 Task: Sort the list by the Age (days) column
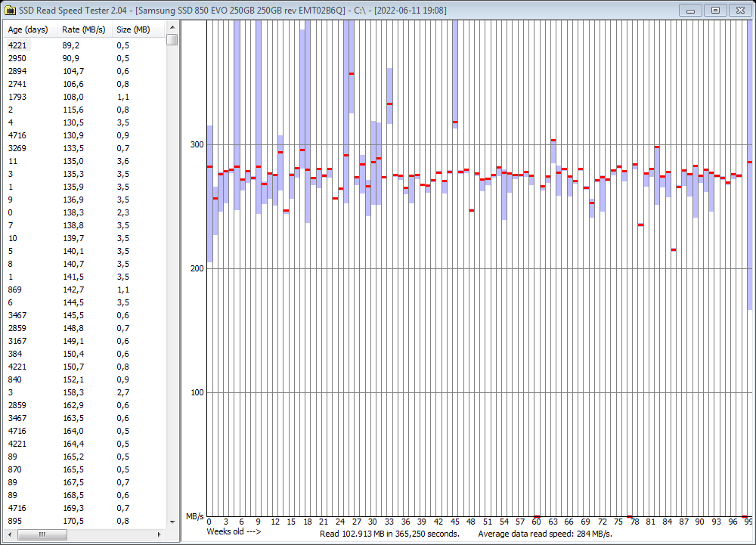(27, 29)
